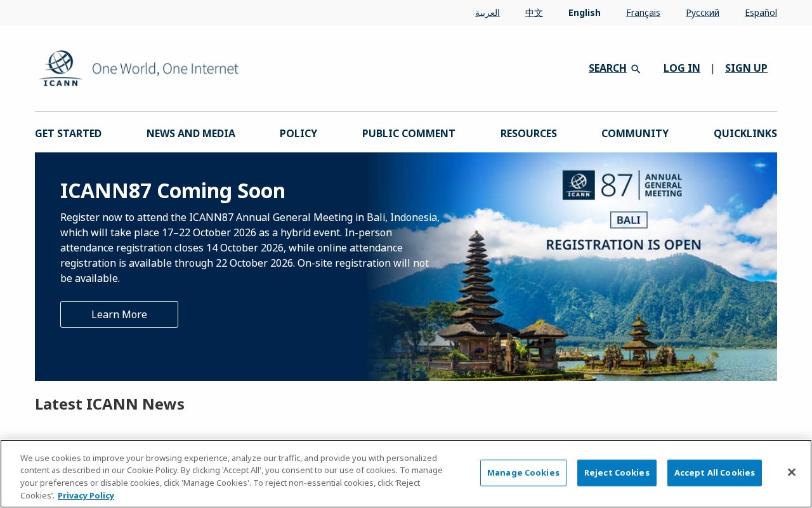Viewport: 812px width, 508px height.
Task: Click Learn More on ICANN87 banner
Action: pos(119,314)
